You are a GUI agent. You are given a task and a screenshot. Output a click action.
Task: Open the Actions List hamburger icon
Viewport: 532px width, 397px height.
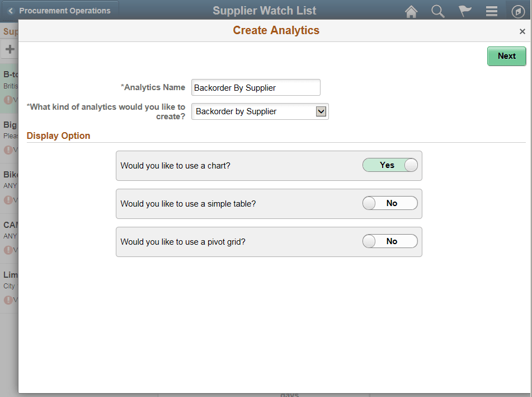pos(492,11)
